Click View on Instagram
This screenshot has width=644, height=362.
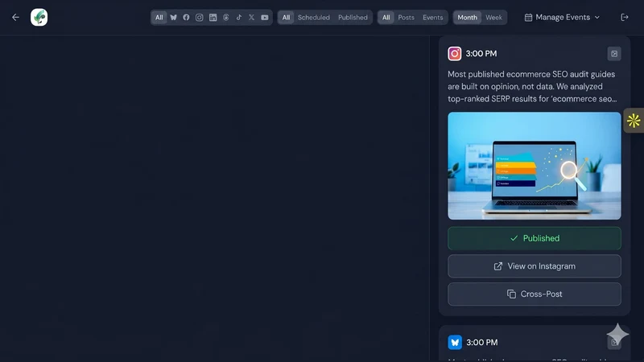[x=535, y=266]
